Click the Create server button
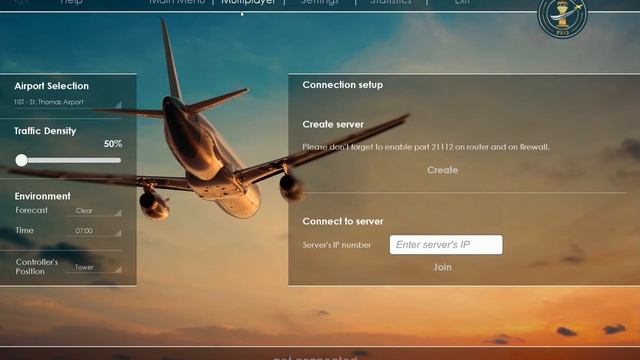This screenshot has width=640, height=360. (442, 170)
